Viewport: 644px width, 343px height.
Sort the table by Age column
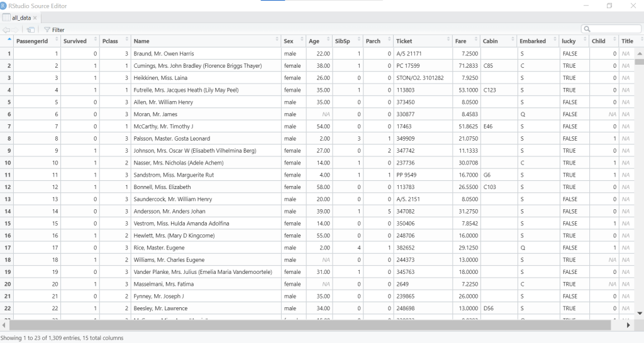326,41
